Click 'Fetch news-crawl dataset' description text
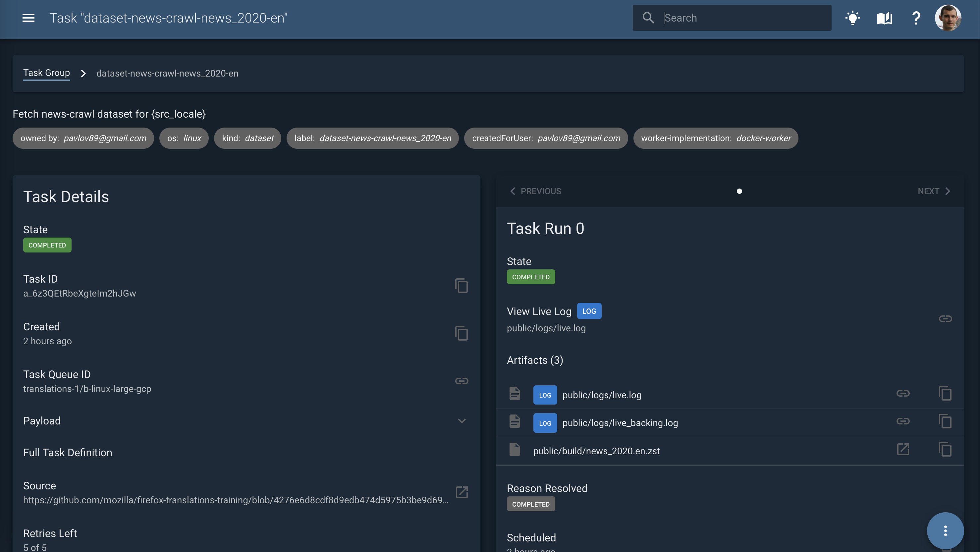Viewport: 980px width, 552px height. 109,114
